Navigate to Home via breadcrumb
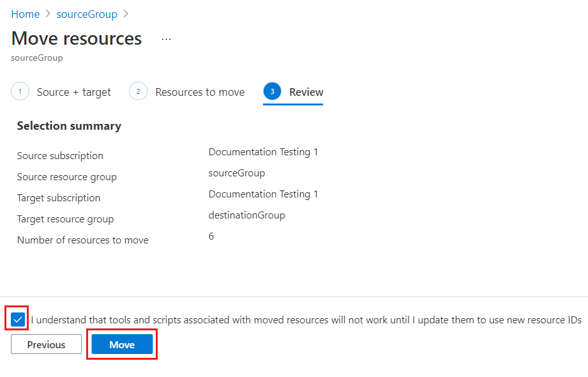The image size is (588, 377). [25, 13]
